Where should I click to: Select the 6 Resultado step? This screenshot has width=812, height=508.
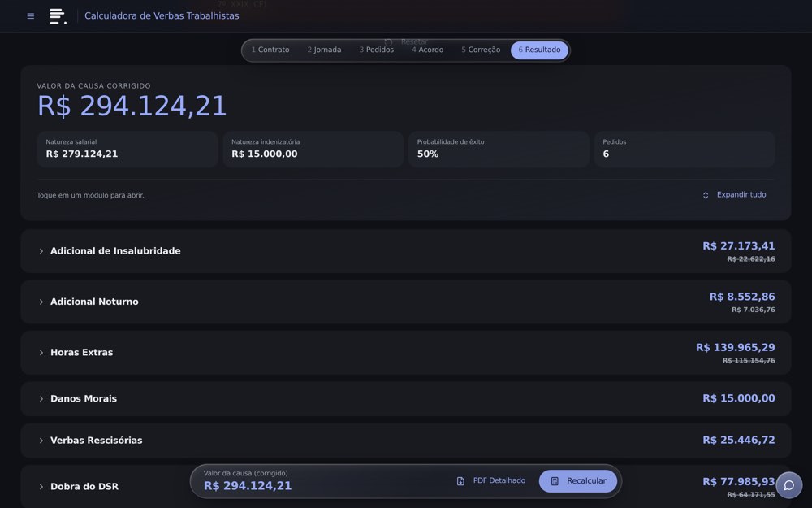[539, 50]
